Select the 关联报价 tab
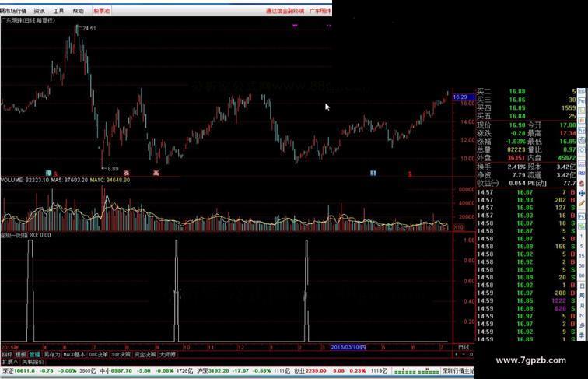Image resolution: width=588 pixels, height=379 pixels. pyautogui.click(x=33, y=362)
